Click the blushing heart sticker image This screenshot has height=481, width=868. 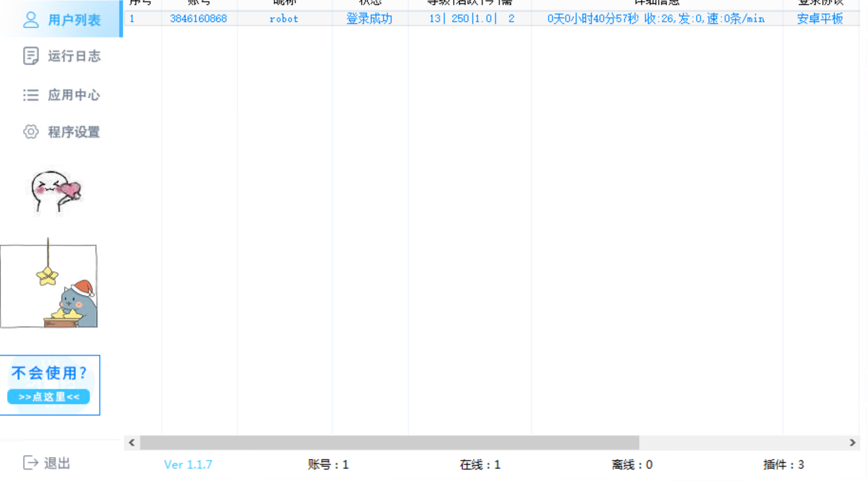click(56, 192)
